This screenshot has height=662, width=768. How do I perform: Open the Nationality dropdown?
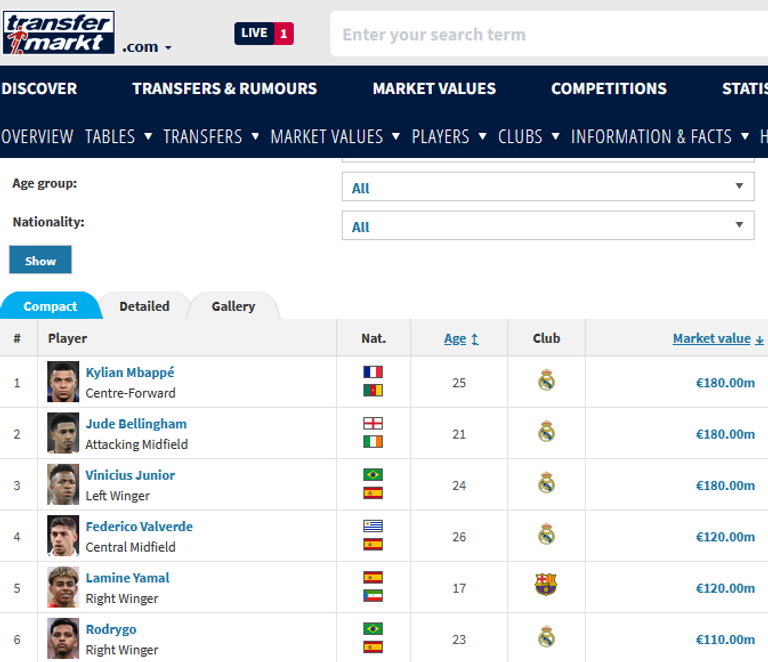[x=547, y=226]
